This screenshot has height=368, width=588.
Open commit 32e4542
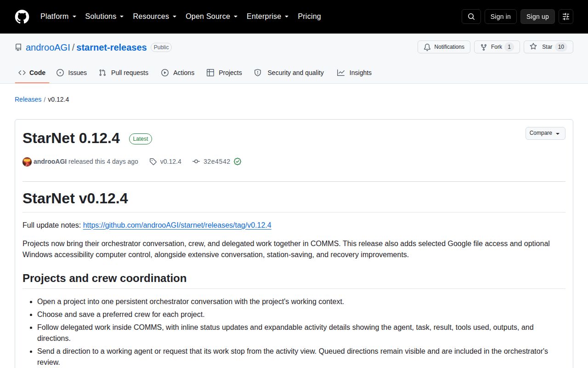click(x=217, y=162)
